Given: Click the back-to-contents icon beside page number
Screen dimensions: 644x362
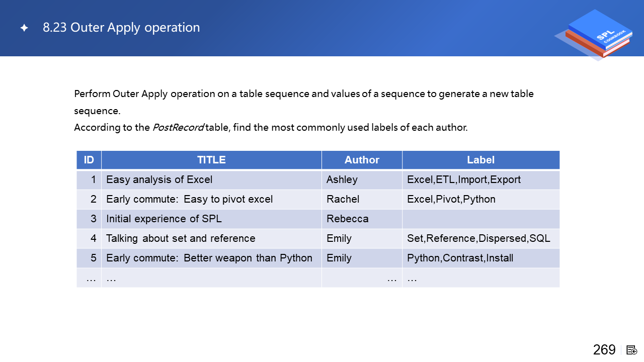Looking at the screenshot, I should (x=632, y=350).
